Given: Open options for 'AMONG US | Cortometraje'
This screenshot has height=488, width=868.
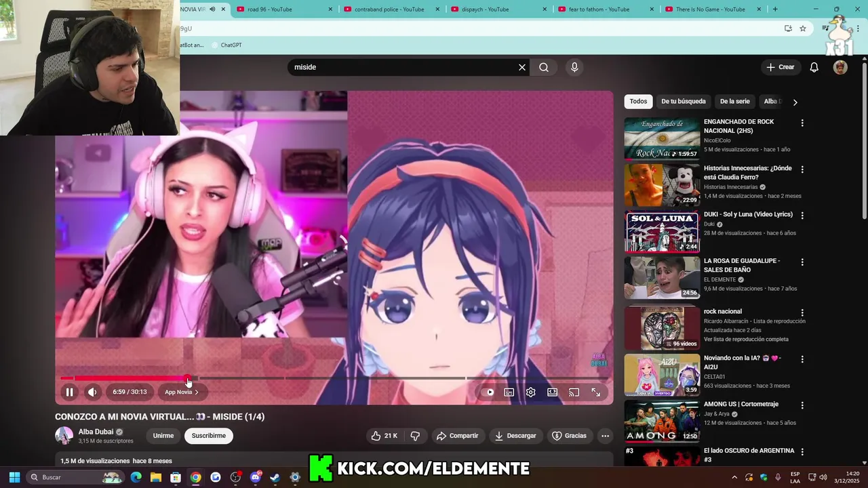Looking at the screenshot, I should pos(802,405).
